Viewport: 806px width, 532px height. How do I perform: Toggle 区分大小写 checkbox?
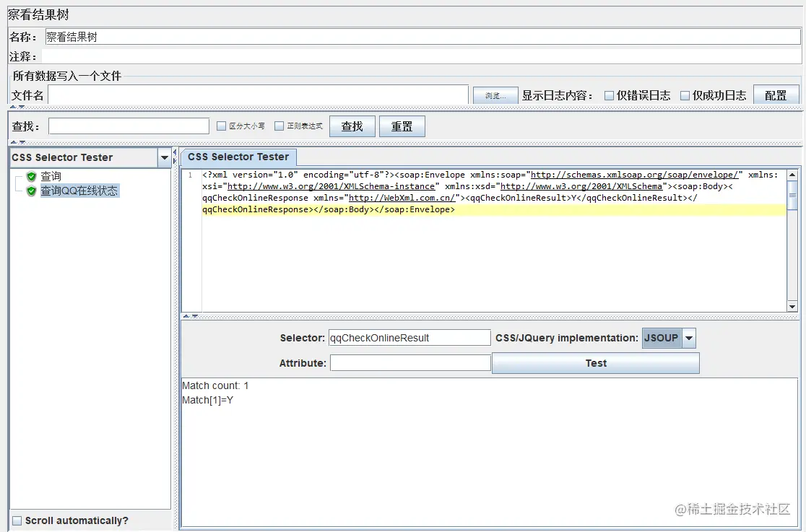(x=222, y=126)
